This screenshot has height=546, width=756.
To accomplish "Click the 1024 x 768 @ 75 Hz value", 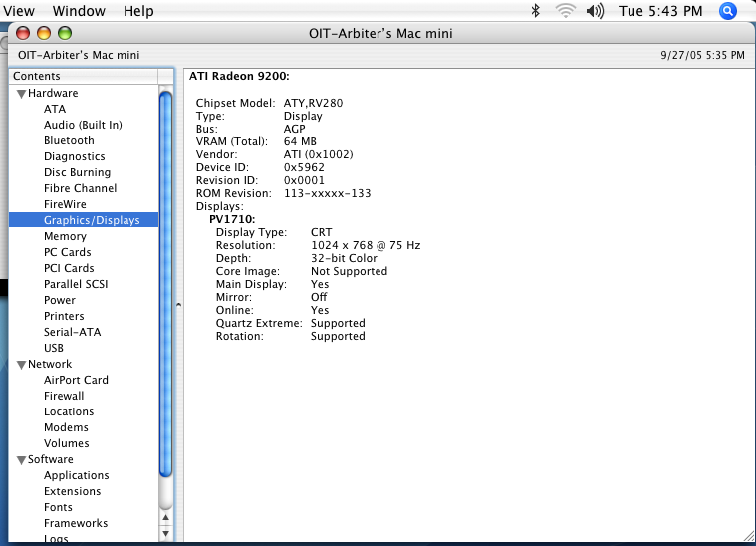I will click(366, 245).
